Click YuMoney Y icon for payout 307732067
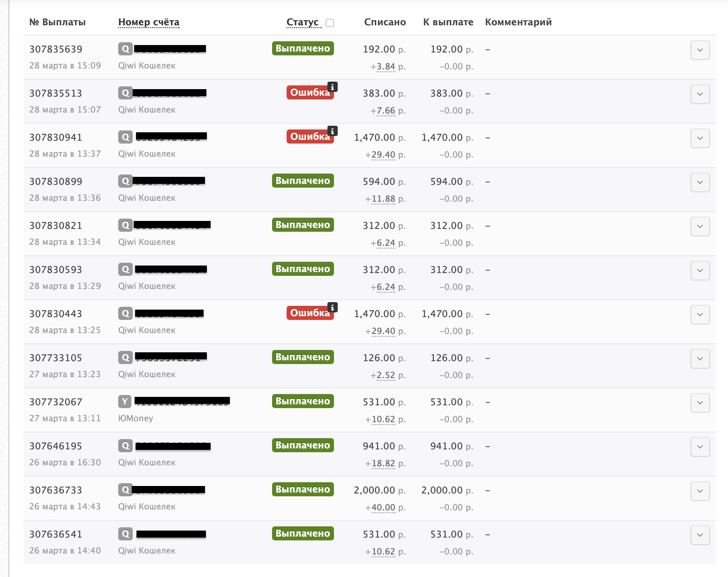The height and width of the screenshot is (577, 728). (124, 402)
